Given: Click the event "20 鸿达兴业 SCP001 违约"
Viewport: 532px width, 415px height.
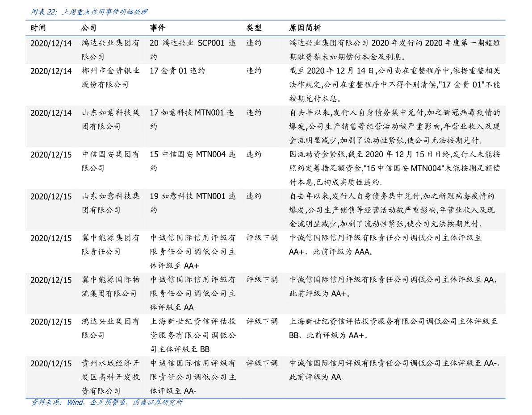Looking at the screenshot, I should (x=193, y=50).
